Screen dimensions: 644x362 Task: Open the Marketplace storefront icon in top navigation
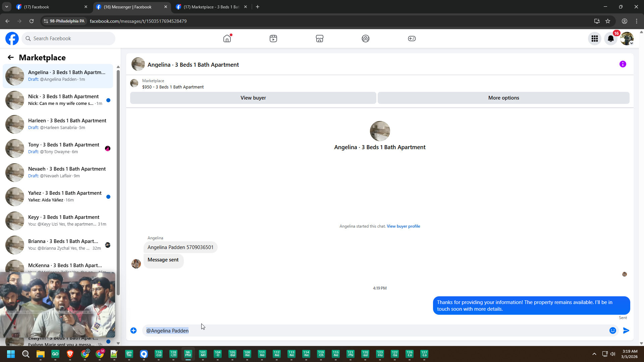(320, 39)
